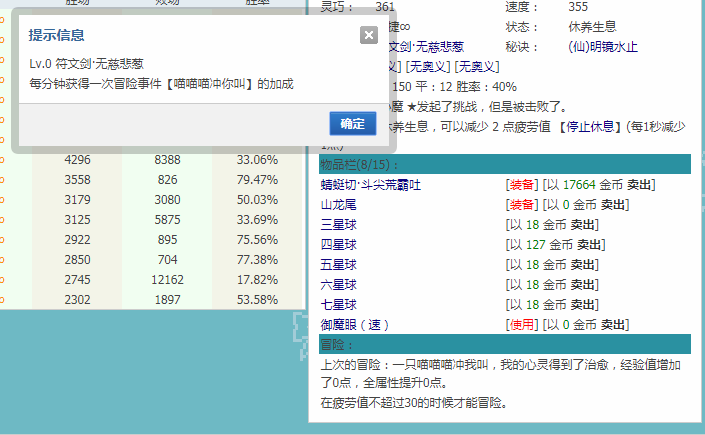
Task: Select the 3179 wins table cell
Action: pyautogui.click(x=77, y=200)
